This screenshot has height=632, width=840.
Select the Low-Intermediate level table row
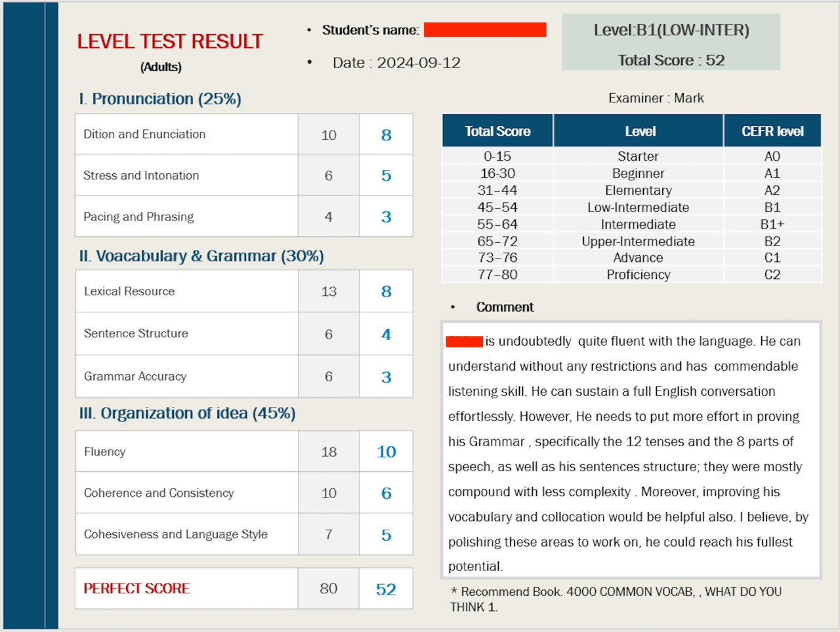632,207
